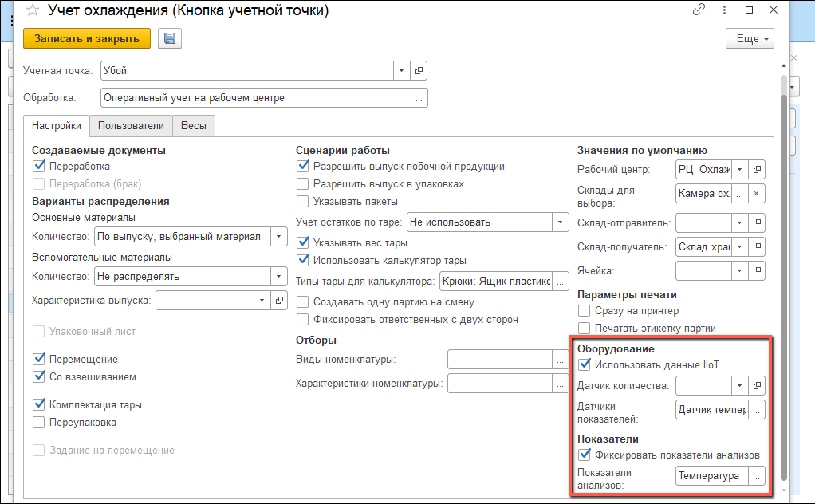Image resolution: width=815 pixels, height=504 pixels.
Task: Open the Учетная точка item via open icon
Action: click(x=419, y=71)
